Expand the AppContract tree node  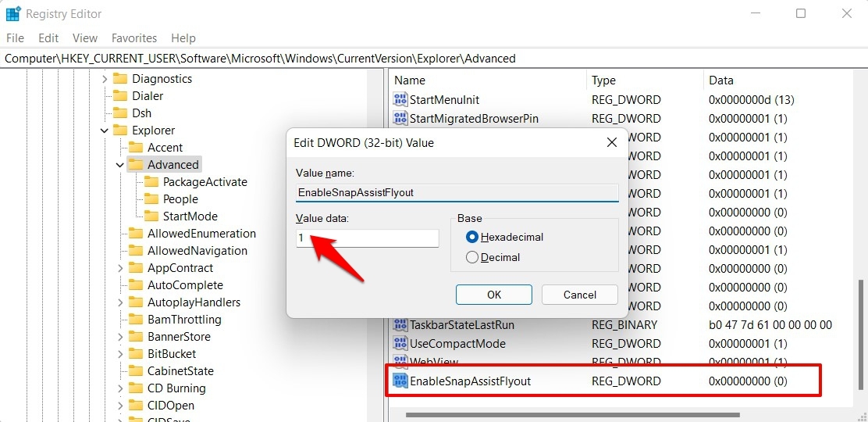click(x=120, y=268)
